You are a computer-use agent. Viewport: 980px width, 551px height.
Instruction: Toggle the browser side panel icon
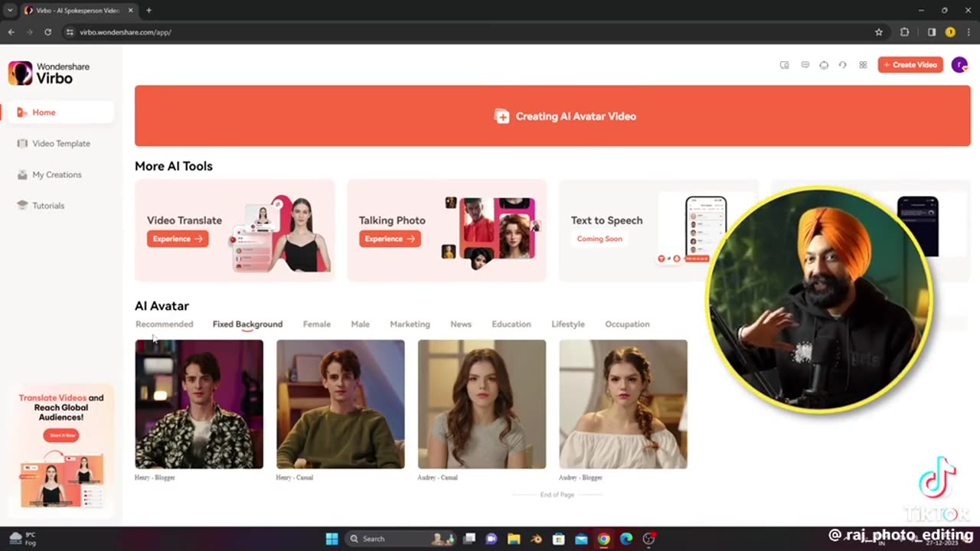click(x=932, y=32)
